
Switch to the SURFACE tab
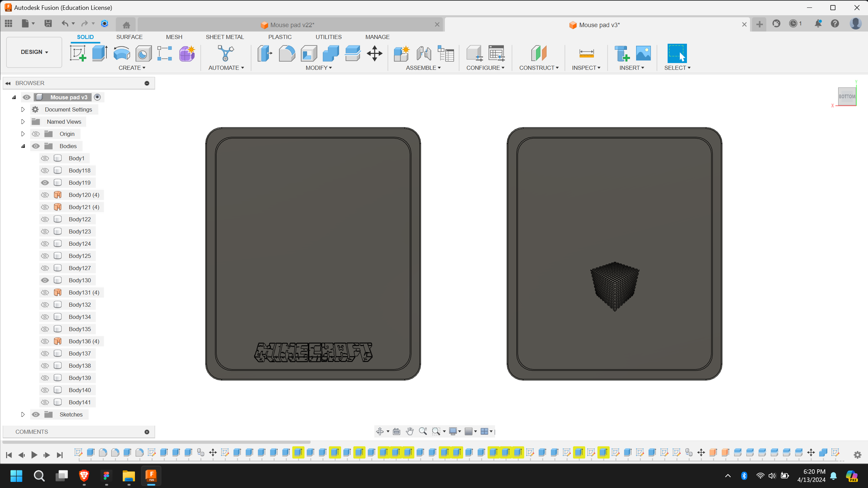pyautogui.click(x=130, y=37)
